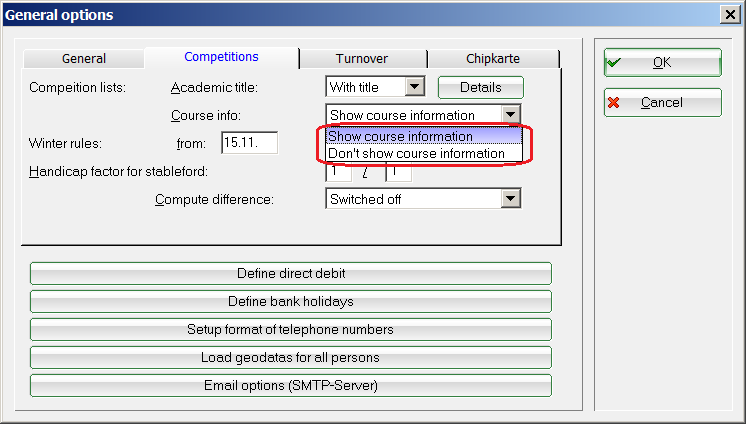Image resolution: width=746 pixels, height=424 pixels.
Task: Open Define bank holidays
Action: [291, 301]
